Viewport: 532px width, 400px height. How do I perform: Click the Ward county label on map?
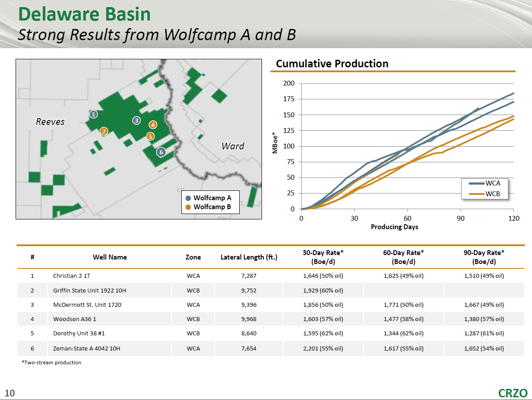tap(233, 146)
